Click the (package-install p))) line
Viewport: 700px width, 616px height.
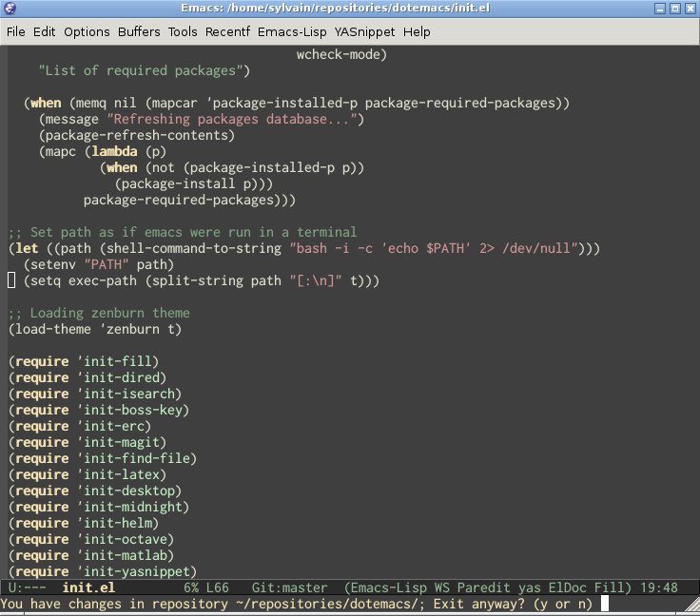[193, 183]
